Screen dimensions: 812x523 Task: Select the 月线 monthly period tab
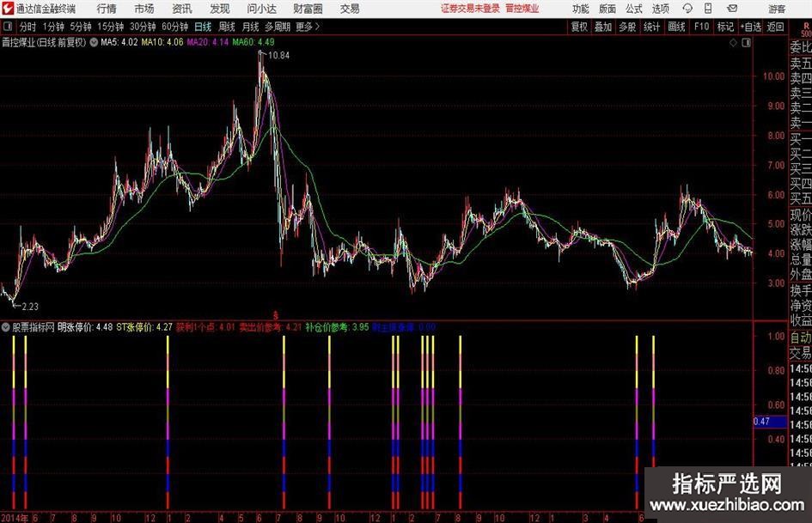click(x=251, y=27)
